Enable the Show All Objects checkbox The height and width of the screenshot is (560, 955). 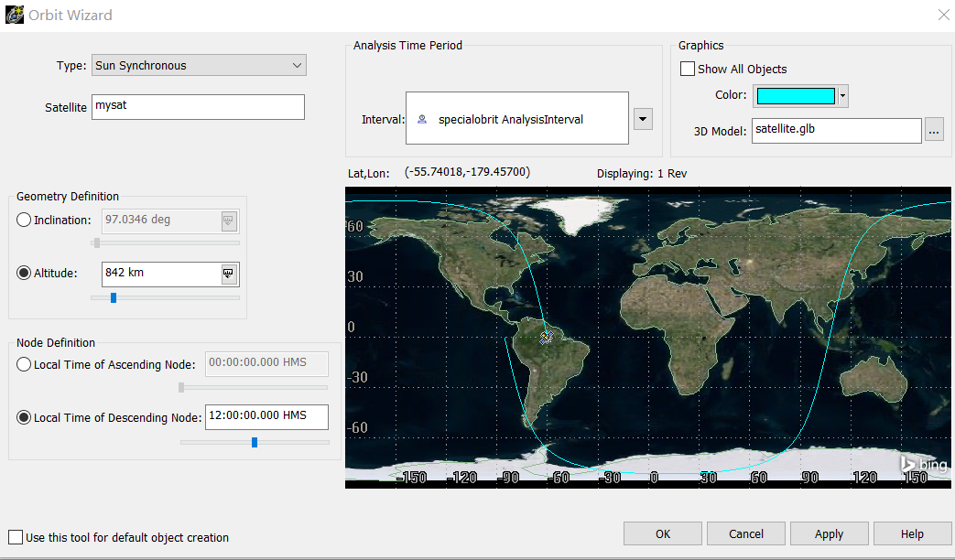pyautogui.click(x=687, y=69)
